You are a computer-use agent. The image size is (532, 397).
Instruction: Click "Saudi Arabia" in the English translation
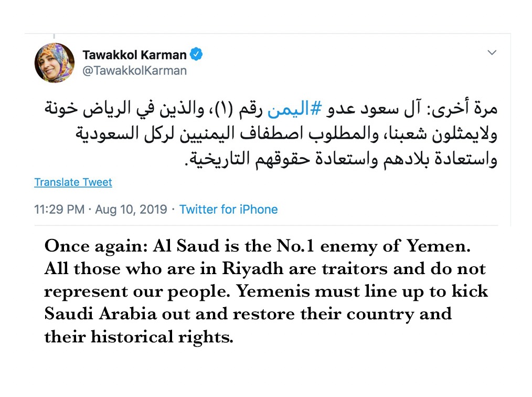coord(102,314)
